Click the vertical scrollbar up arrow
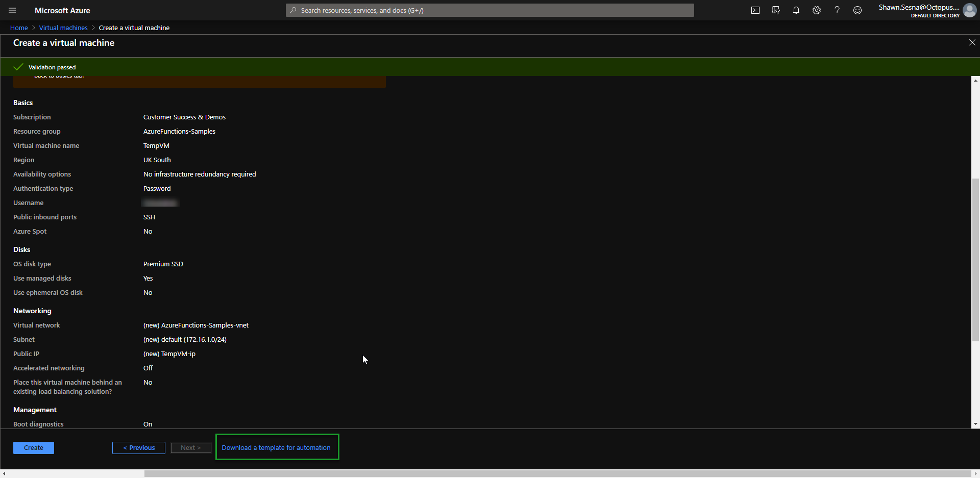This screenshot has height=478, width=980. 975,81
